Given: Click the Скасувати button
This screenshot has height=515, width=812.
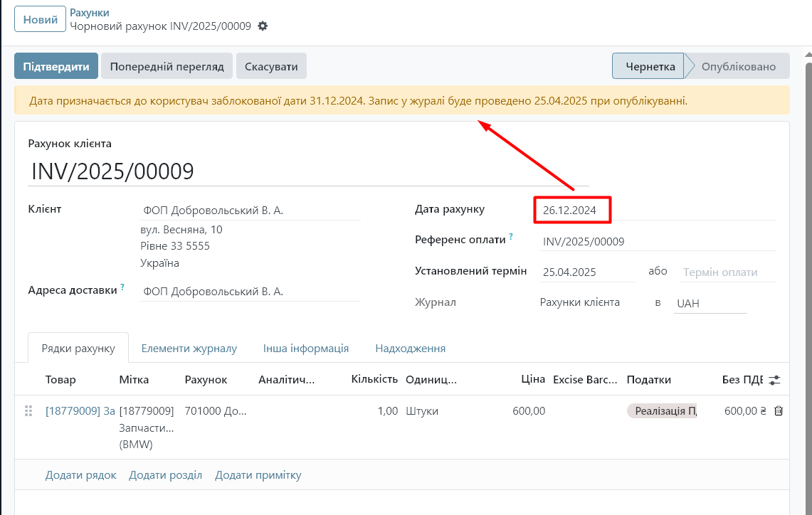Looking at the screenshot, I should click(x=271, y=67).
